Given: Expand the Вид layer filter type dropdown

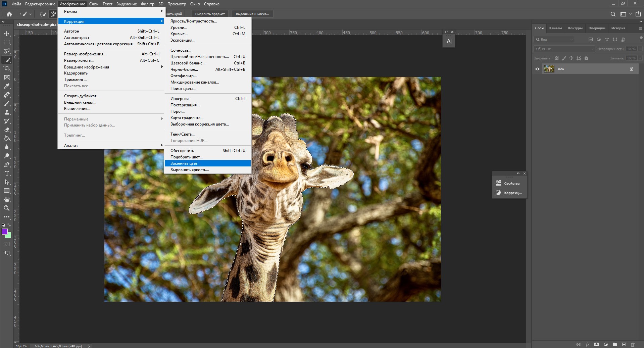Looking at the screenshot, I should tap(554, 40).
